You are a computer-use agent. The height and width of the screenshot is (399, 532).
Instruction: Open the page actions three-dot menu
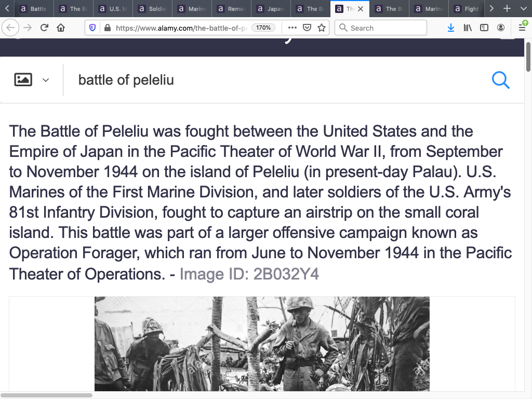tap(292, 28)
